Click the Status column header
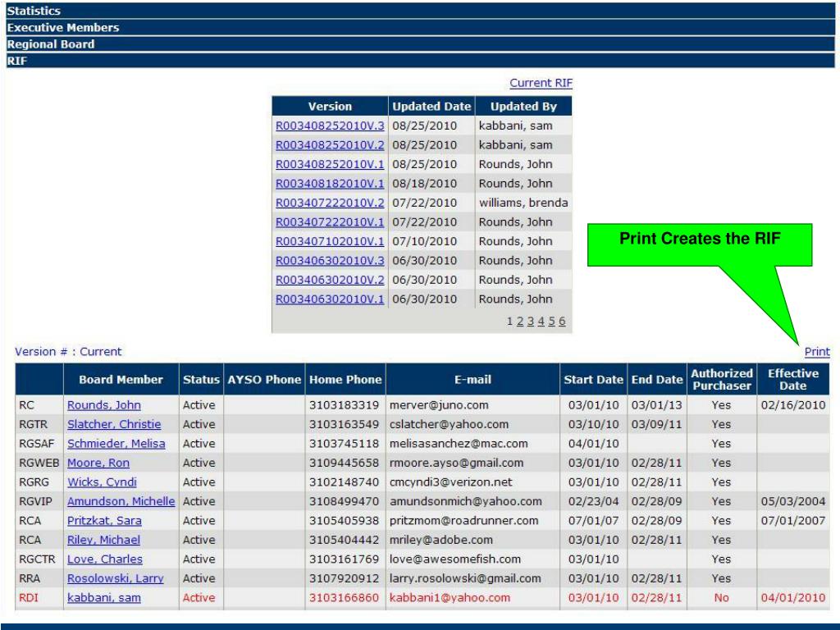840x630 pixels. pos(201,380)
